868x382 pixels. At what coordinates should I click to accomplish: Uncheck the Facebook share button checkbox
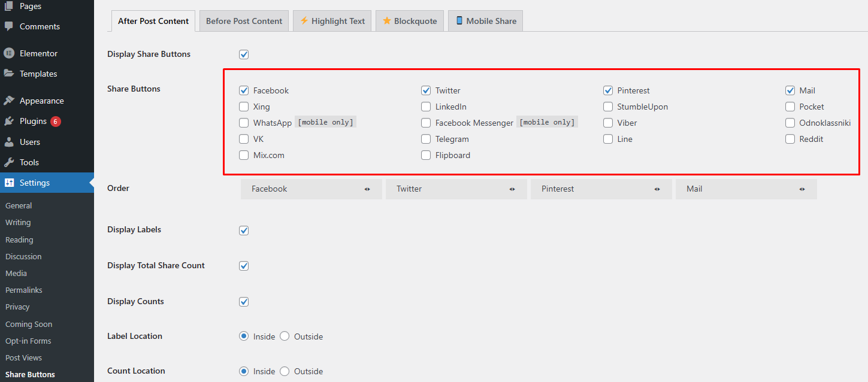[x=244, y=90]
